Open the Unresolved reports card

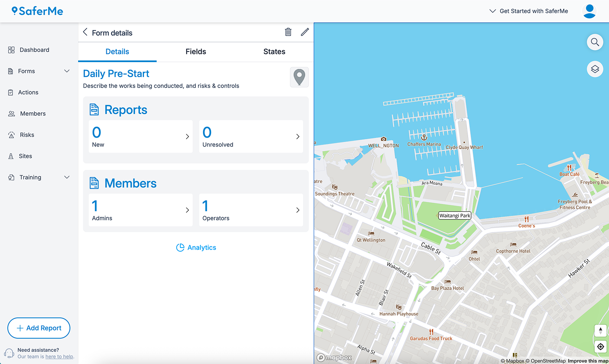(x=251, y=136)
